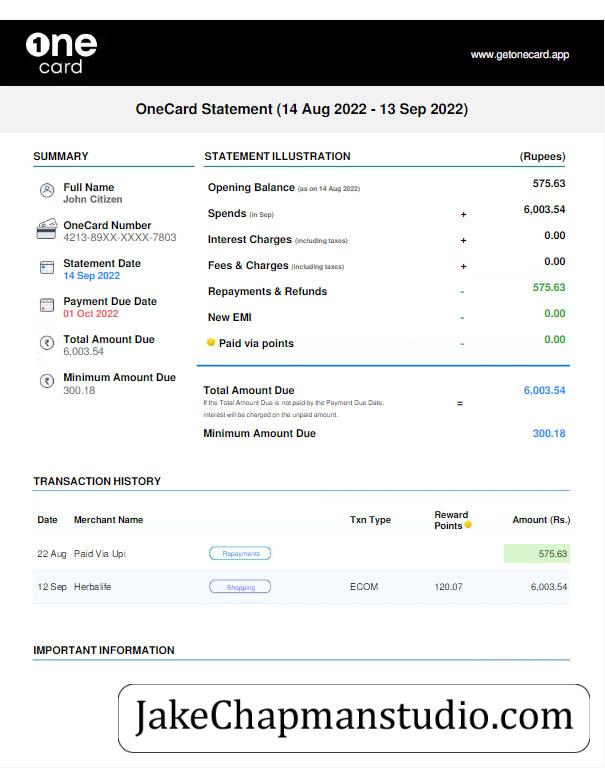
Task: Click the Total Amount Due rupee icon
Action: (x=47, y=343)
